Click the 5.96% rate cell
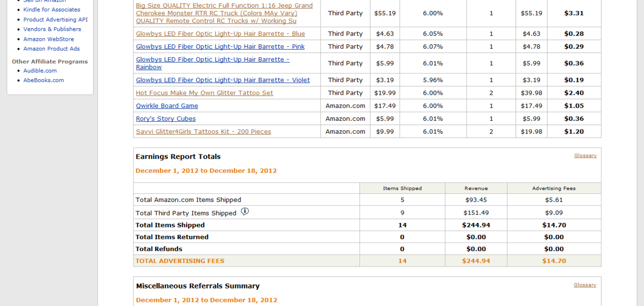This screenshot has height=306, width=644. point(433,80)
